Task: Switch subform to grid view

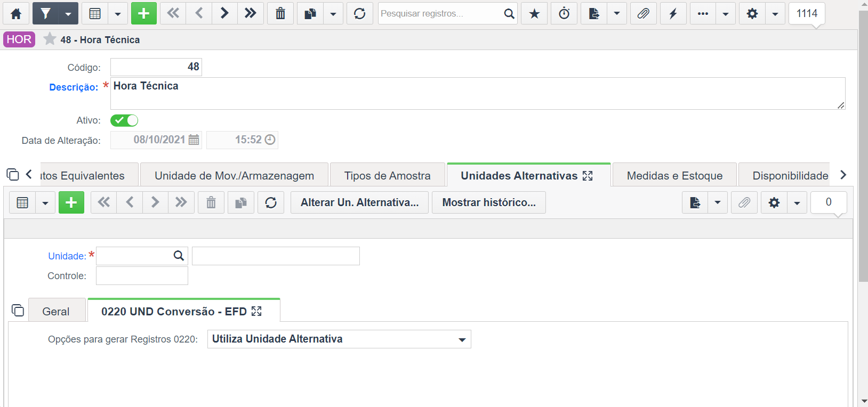Action: point(22,202)
